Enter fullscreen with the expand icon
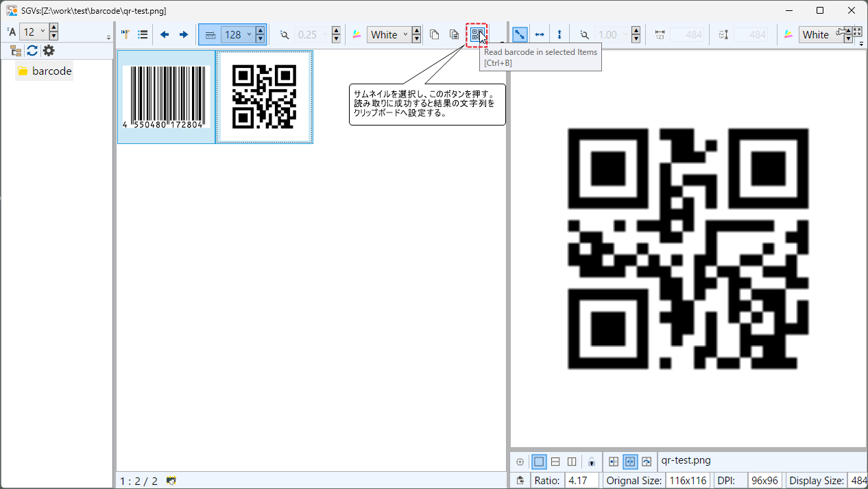 coord(856,32)
